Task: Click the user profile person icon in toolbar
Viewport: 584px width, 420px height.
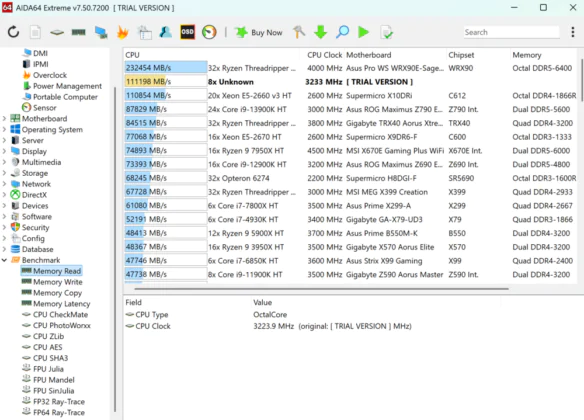Action: click(166, 32)
